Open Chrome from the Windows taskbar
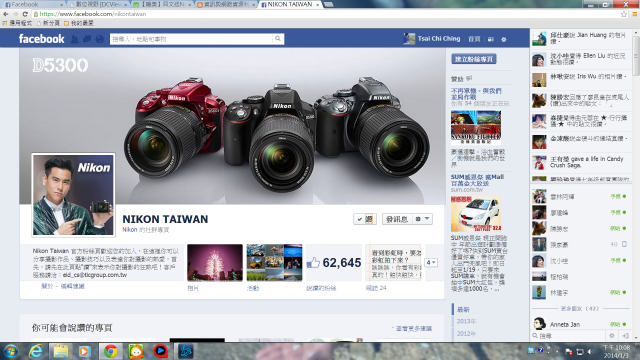Viewport: 640px width, 360px height. (110, 351)
